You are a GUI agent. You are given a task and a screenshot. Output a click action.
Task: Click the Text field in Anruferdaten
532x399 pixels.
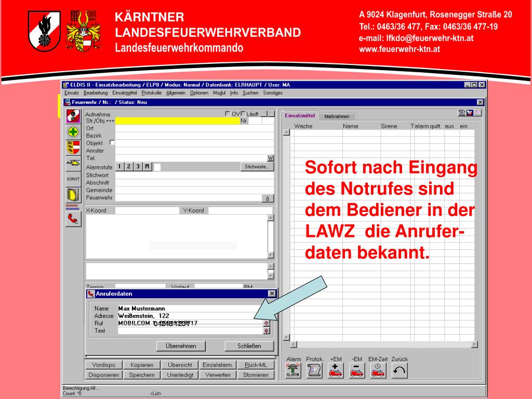click(x=190, y=331)
